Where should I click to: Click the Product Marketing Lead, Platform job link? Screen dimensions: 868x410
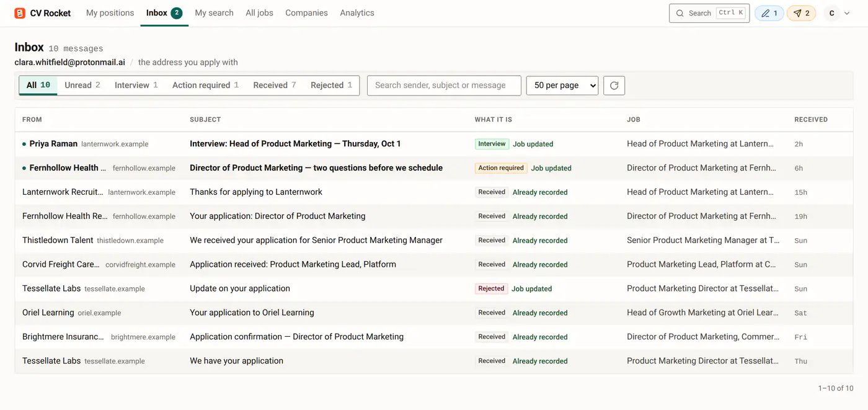coord(701,264)
